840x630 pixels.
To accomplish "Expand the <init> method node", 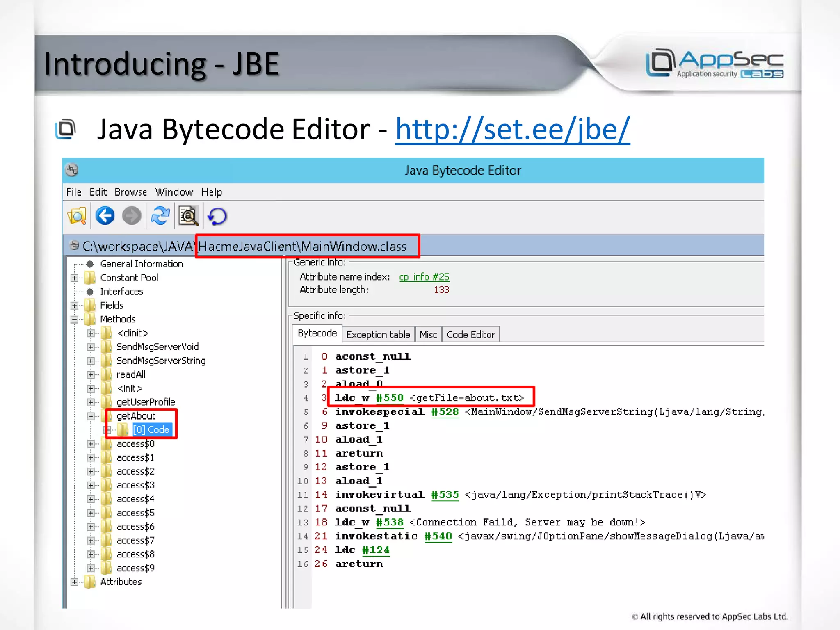I will coord(91,388).
